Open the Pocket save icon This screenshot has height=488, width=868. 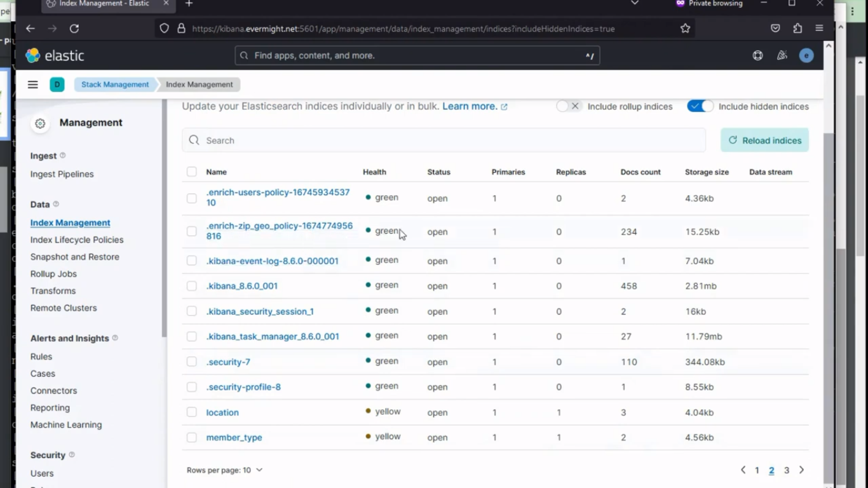775,29
